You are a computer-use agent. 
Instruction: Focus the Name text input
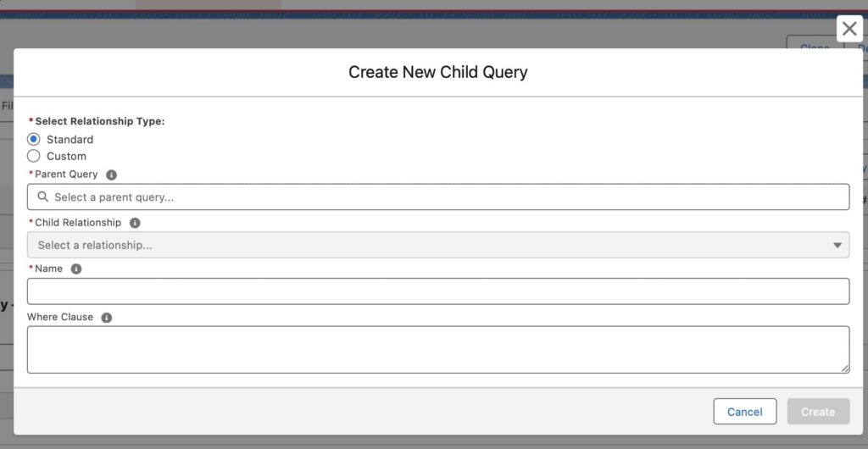tap(438, 291)
